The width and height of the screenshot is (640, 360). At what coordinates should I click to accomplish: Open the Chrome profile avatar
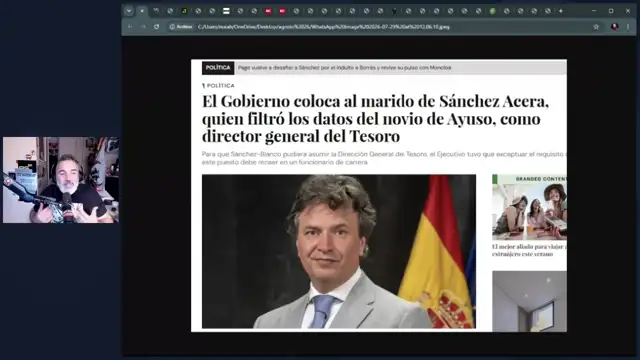(614, 27)
